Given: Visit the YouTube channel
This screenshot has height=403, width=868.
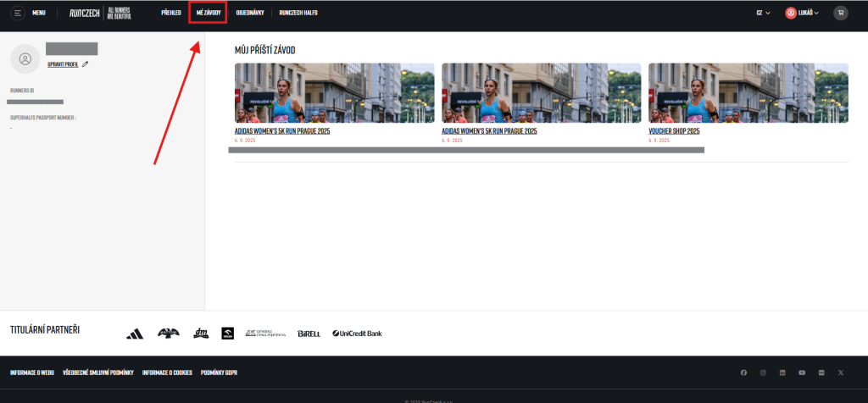Looking at the screenshot, I should pos(802,373).
